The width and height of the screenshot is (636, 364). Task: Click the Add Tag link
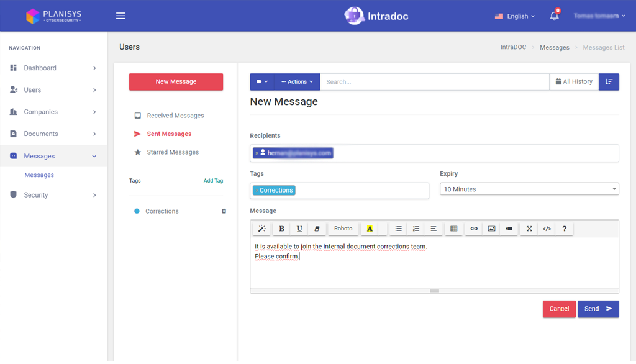tap(213, 181)
